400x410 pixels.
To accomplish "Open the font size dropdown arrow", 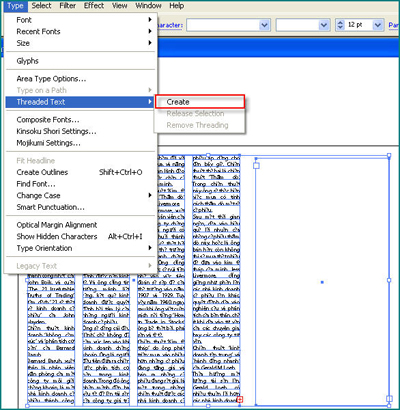I will 377,25.
